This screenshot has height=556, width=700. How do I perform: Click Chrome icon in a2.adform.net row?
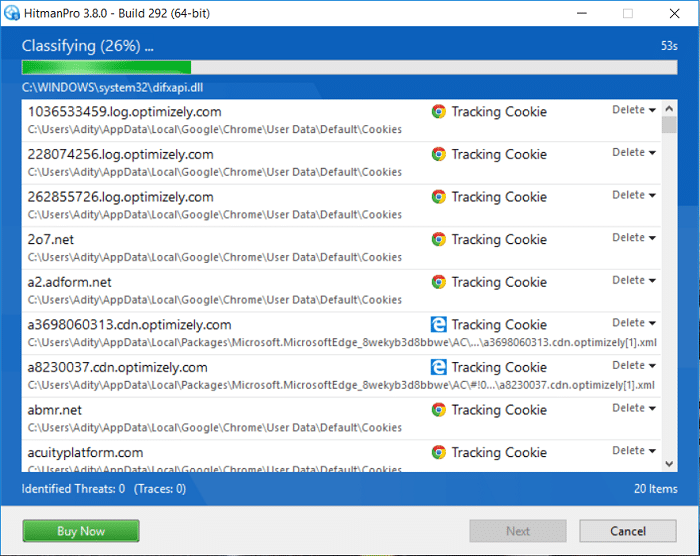tap(438, 282)
